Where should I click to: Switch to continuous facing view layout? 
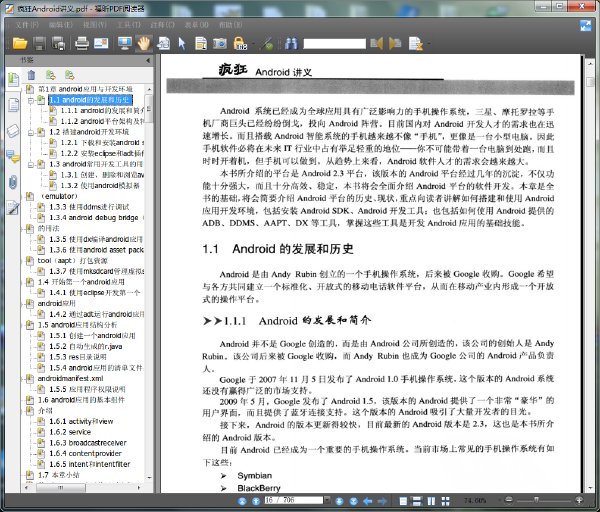(x=445, y=501)
